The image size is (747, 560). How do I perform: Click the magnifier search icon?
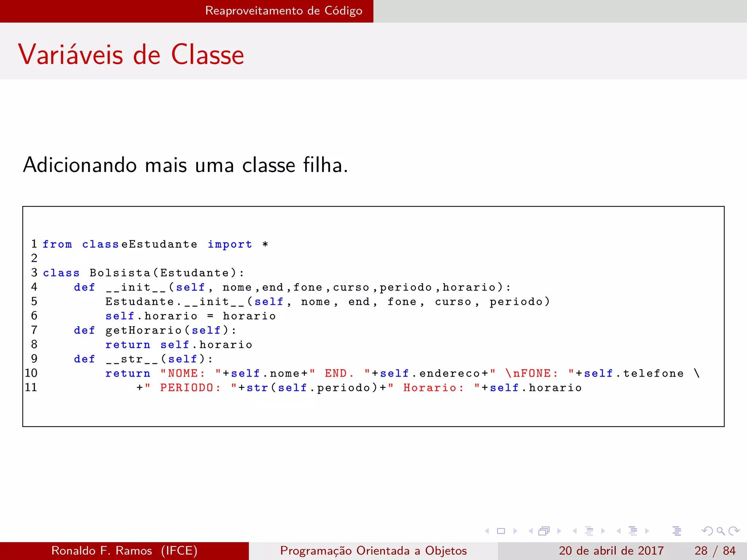point(721,531)
